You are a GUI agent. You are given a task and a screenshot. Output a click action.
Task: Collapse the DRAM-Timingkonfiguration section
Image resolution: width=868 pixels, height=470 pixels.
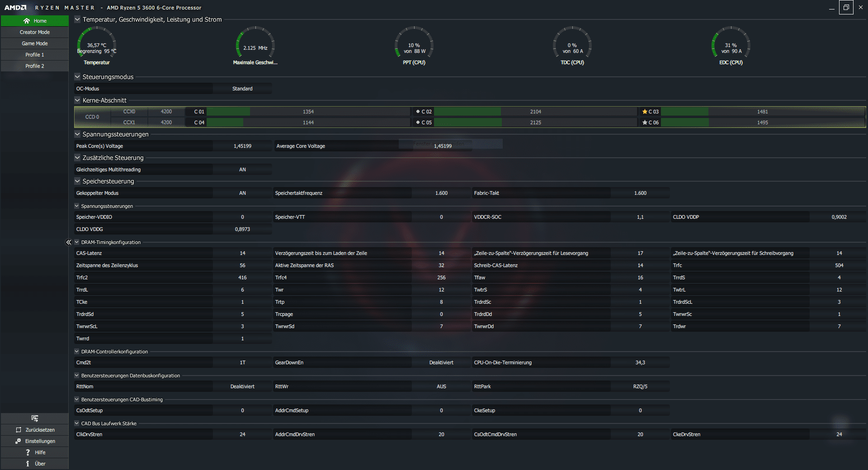coord(77,242)
